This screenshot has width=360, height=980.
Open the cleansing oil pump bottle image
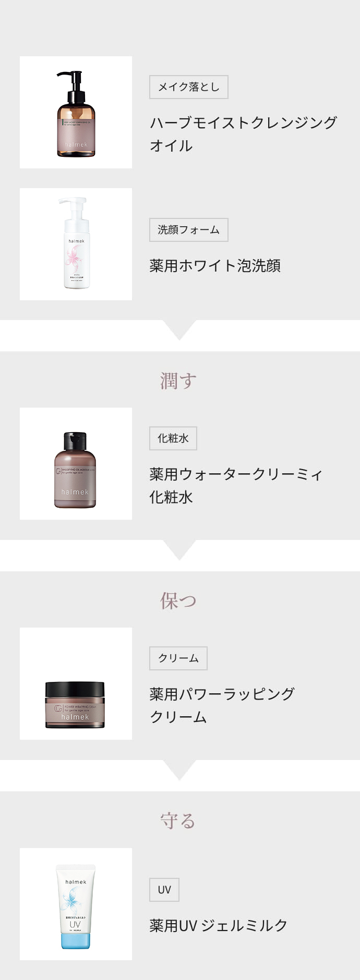click(x=76, y=112)
